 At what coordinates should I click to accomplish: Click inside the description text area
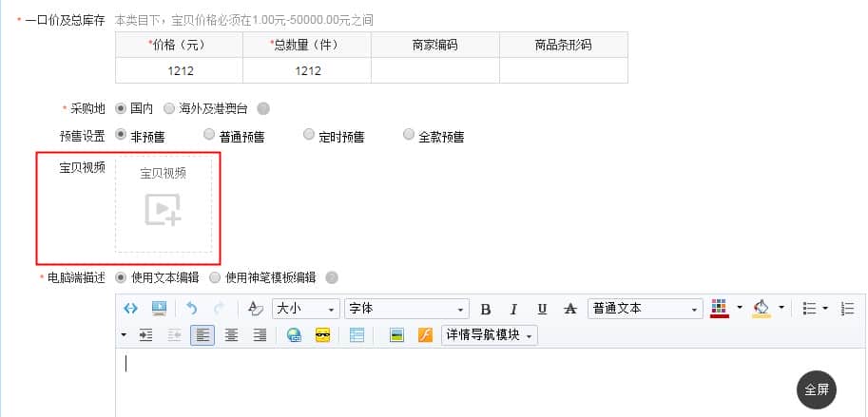pos(491,383)
